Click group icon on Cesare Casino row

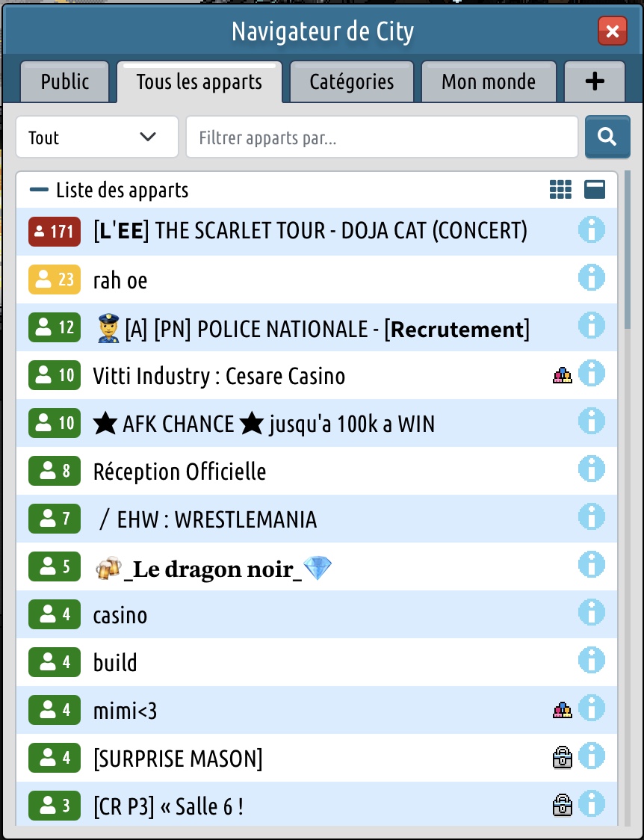[x=562, y=376]
